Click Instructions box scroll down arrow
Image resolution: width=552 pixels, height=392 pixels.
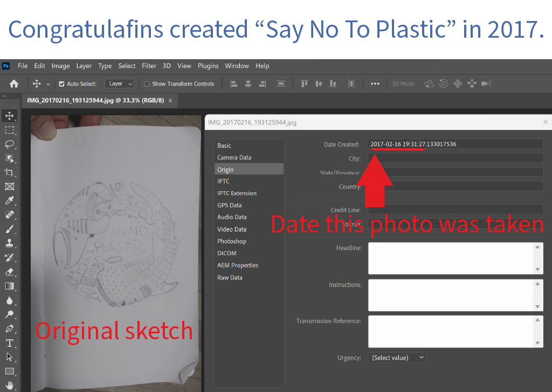537,306
